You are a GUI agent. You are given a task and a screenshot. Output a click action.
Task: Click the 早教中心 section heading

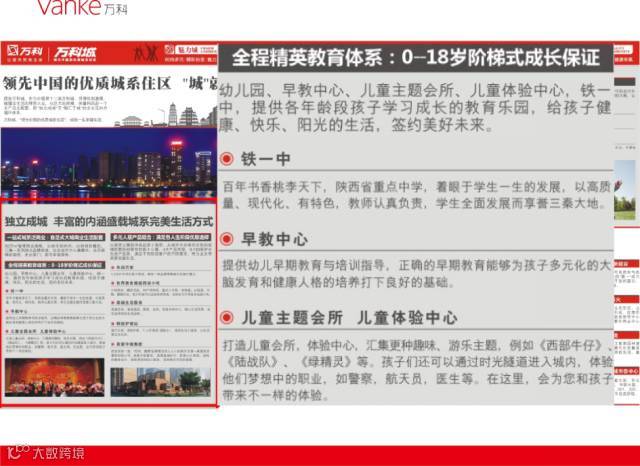pyautogui.click(x=274, y=239)
